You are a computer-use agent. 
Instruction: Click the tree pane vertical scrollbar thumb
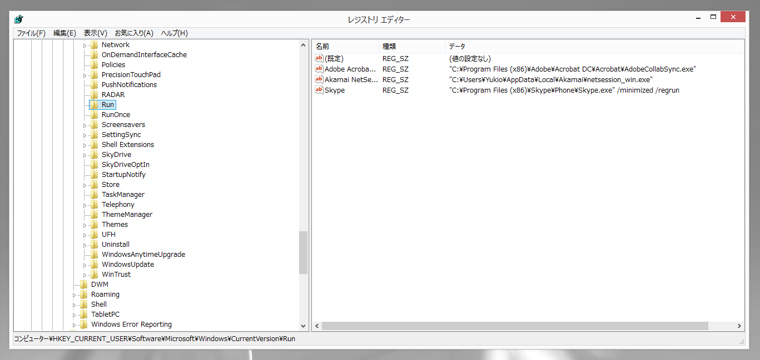pos(303,252)
